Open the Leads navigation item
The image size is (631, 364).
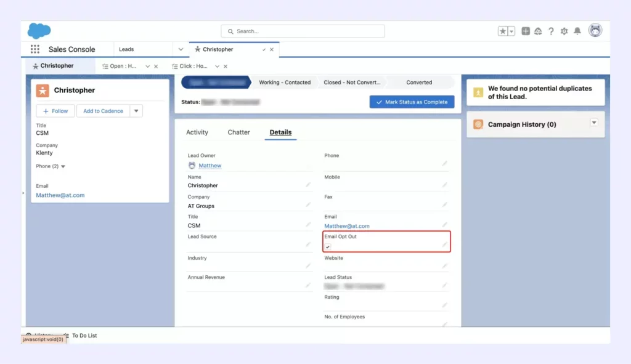coord(126,49)
